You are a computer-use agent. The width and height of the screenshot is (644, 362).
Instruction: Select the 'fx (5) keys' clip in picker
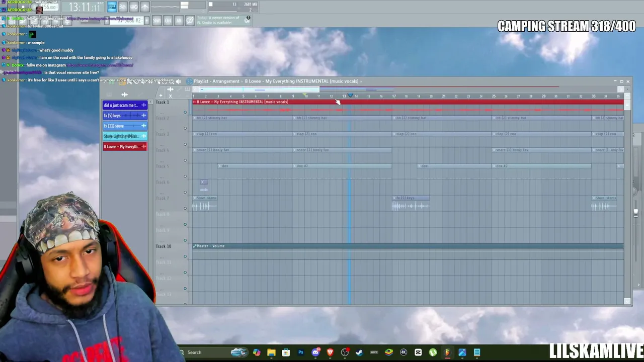(x=125, y=116)
